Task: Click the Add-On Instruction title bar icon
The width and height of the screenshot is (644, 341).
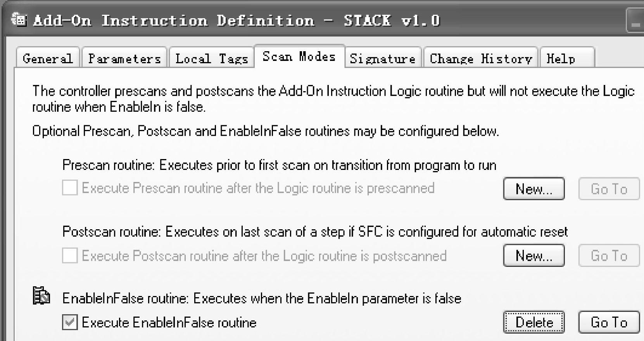Action: (x=19, y=19)
